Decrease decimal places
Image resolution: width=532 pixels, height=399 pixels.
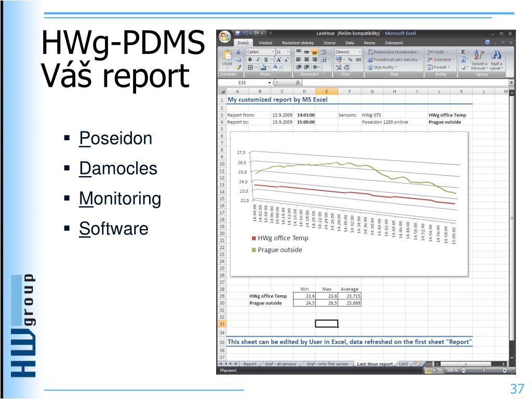click(x=347, y=68)
